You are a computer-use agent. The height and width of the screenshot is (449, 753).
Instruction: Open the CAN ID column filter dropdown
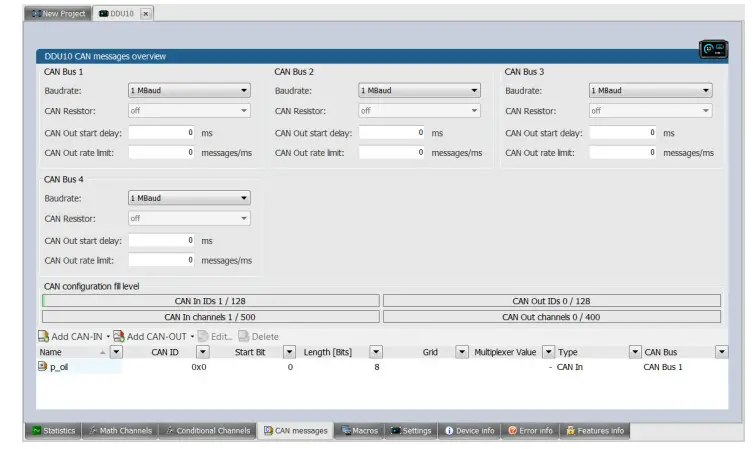[203, 352]
